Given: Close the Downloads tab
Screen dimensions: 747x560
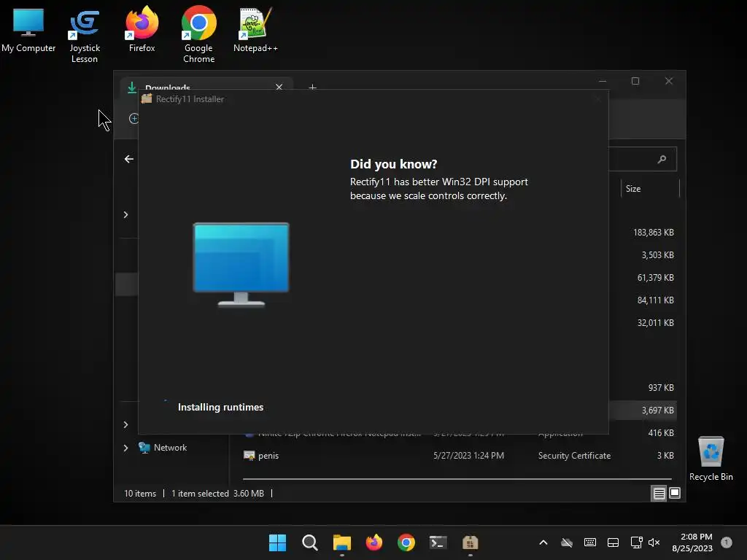Looking at the screenshot, I should click(279, 87).
